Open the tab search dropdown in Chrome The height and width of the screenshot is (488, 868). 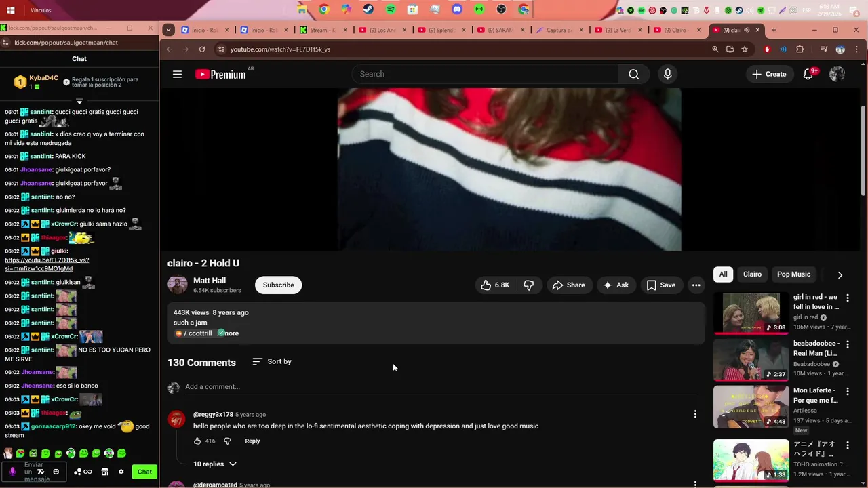pos(169,30)
